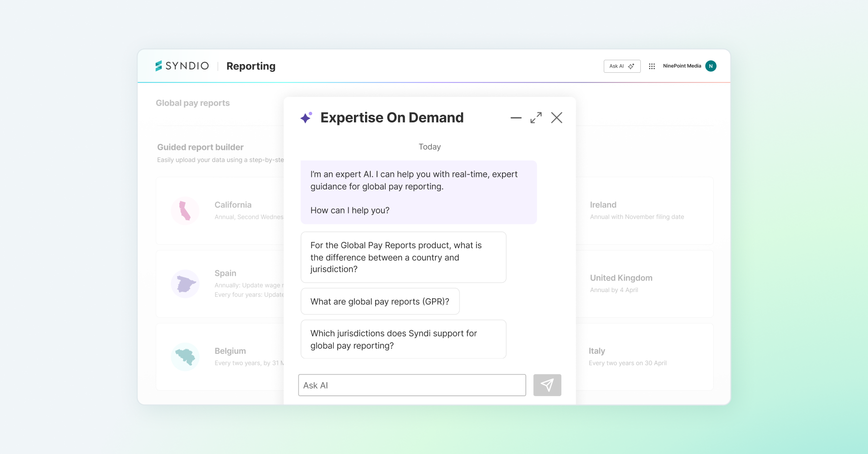Open the United Kingdom report card
The width and height of the screenshot is (868, 454).
[x=644, y=283]
